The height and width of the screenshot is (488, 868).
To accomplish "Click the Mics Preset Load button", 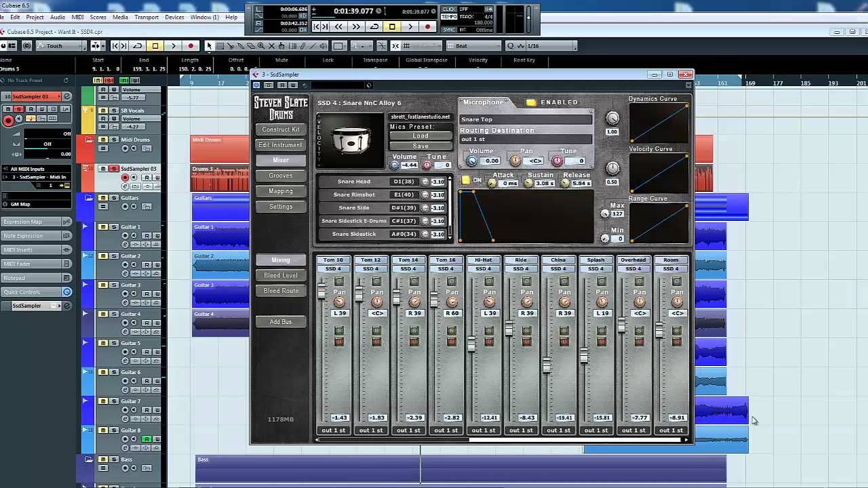I will (x=420, y=136).
